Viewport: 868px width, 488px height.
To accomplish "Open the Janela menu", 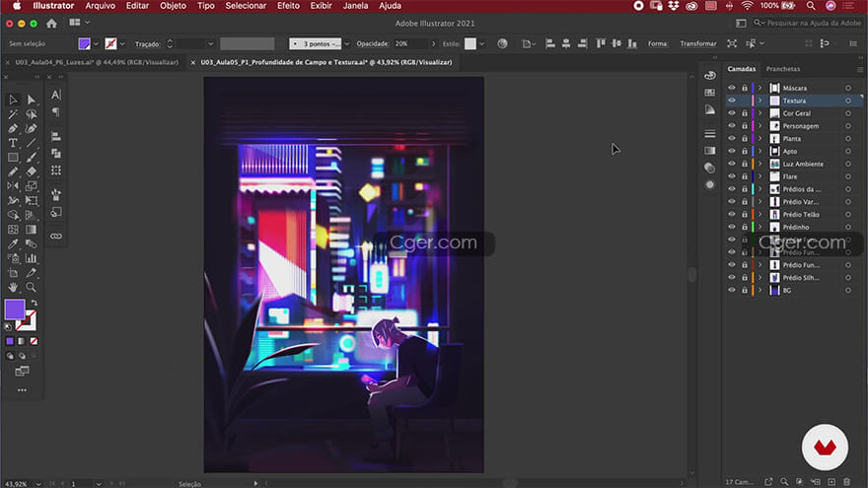I will pos(355,6).
